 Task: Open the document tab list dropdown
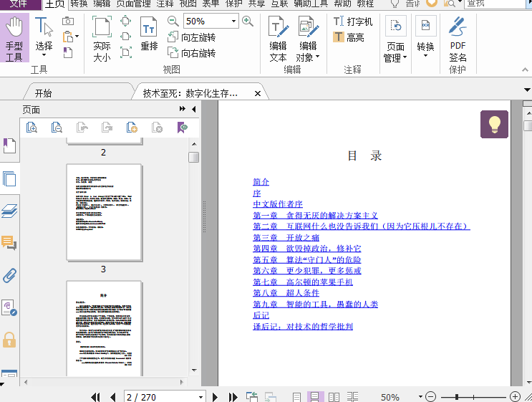(x=527, y=90)
